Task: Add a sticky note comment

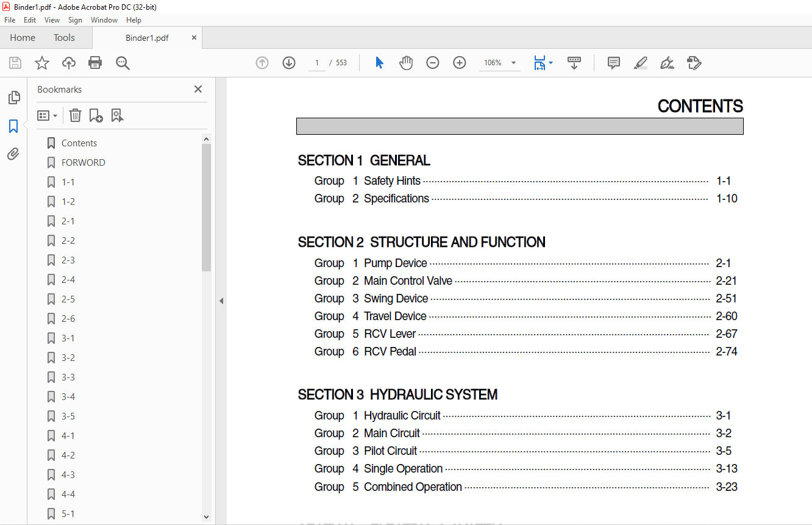Action: click(614, 63)
